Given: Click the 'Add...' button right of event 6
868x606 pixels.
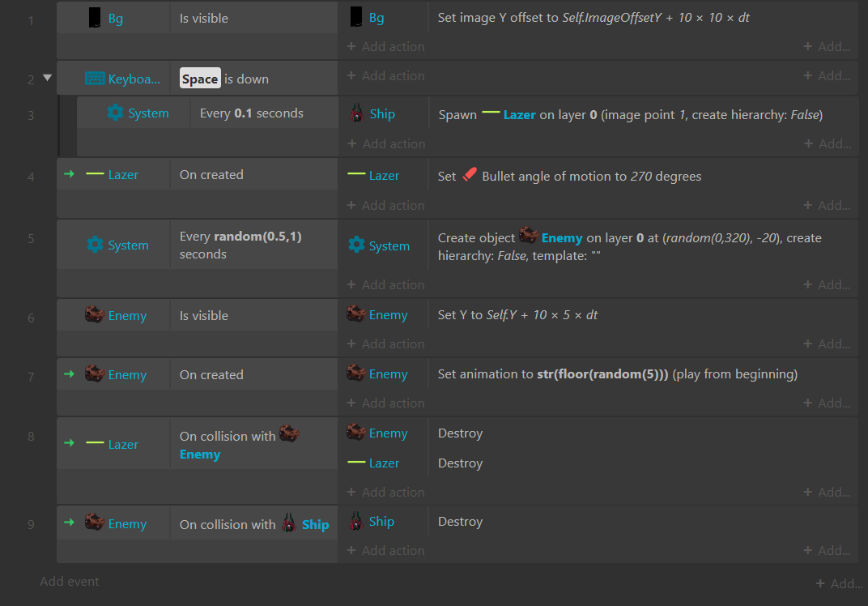Looking at the screenshot, I should [x=827, y=344].
